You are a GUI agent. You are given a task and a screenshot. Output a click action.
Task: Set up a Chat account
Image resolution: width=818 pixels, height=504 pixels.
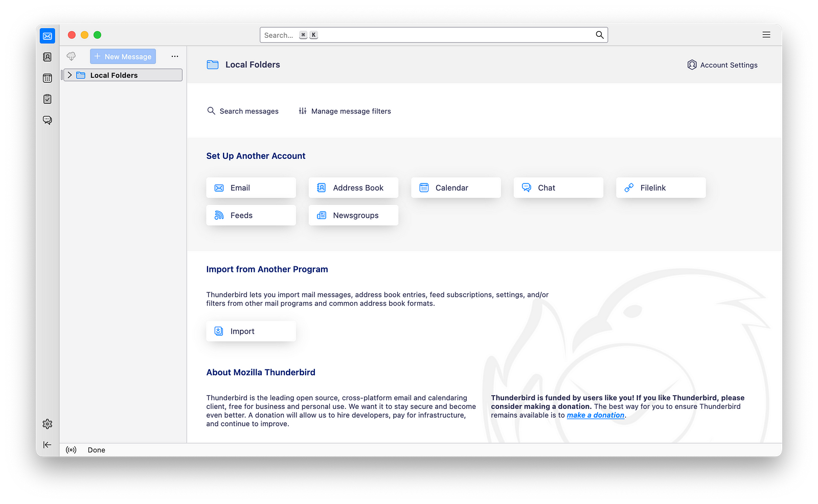(x=558, y=188)
